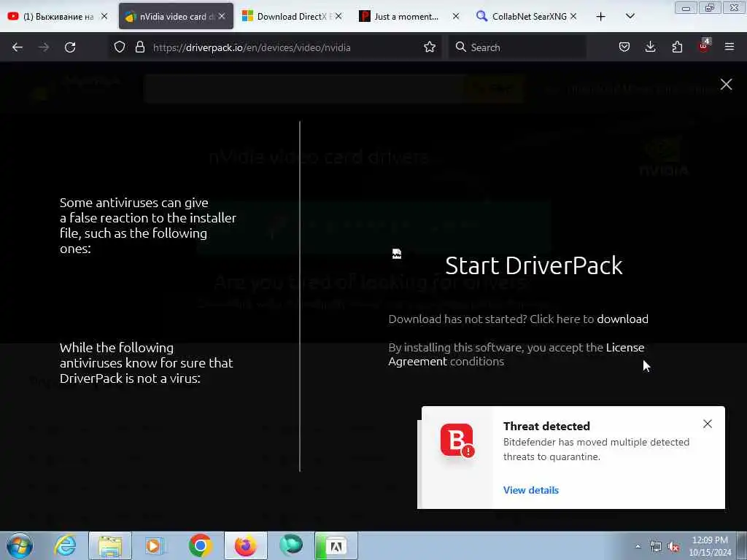Image resolution: width=747 pixels, height=560 pixels.
Task: View details of Bitdefender threat
Action: 531,490
